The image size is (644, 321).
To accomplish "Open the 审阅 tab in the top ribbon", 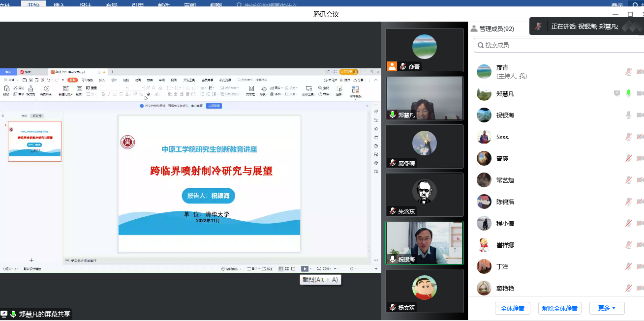I will (189, 3).
